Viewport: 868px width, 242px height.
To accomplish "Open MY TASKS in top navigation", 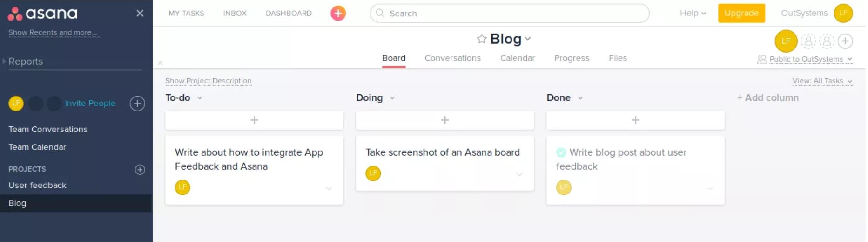I will 186,13.
